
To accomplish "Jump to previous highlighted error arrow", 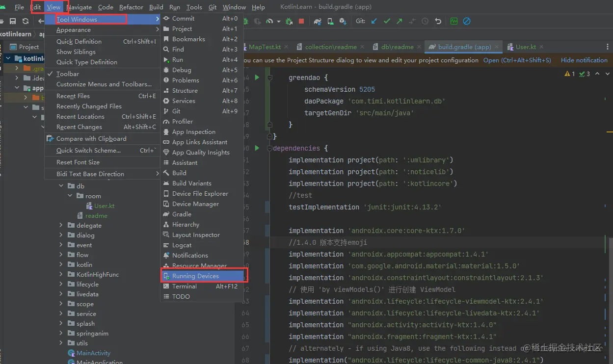I will pyautogui.click(x=597, y=74).
